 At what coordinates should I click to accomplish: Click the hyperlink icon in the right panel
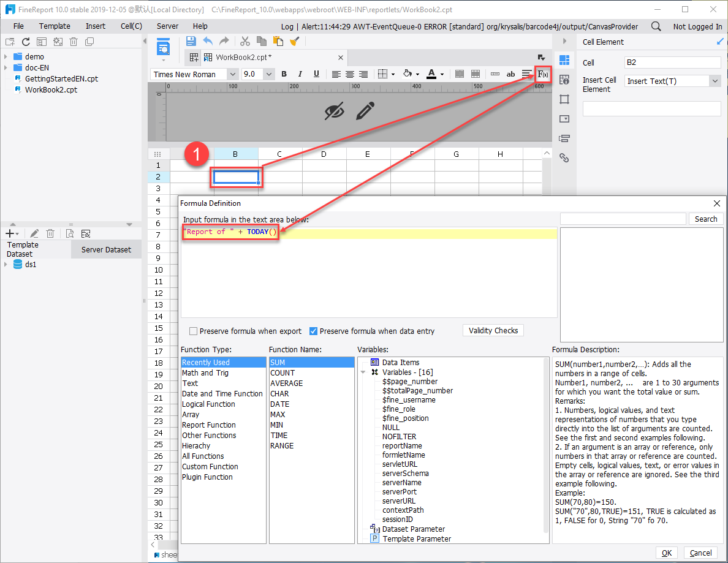coord(564,157)
